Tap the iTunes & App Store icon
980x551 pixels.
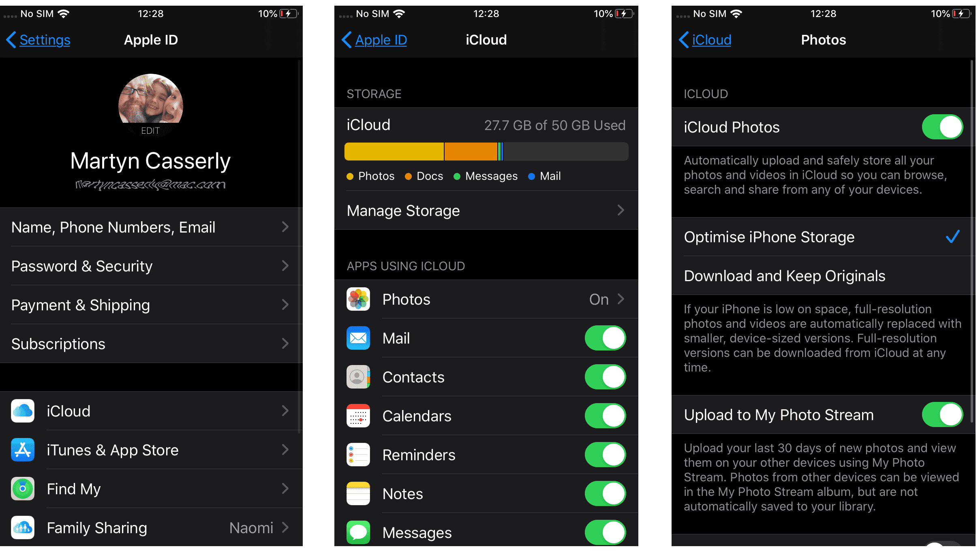coord(23,450)
